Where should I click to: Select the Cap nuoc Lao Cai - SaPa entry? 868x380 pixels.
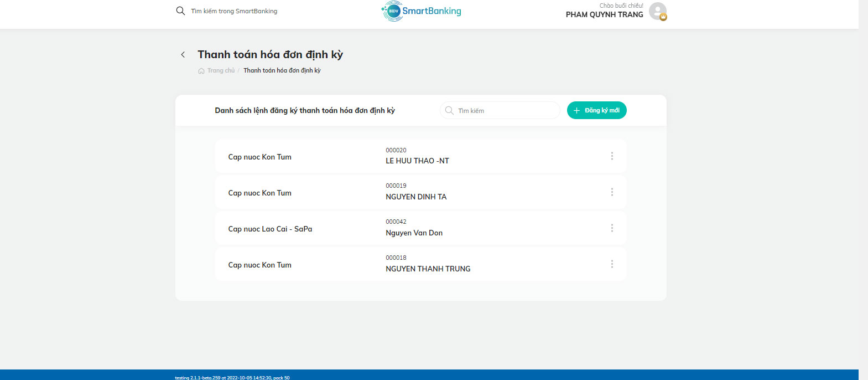tap(421, 228)
